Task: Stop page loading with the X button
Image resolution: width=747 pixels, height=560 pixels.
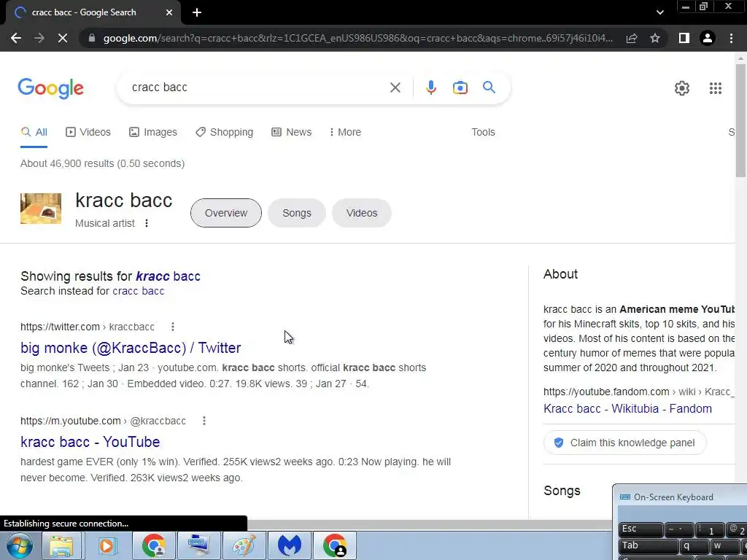Action: tap(63, 38)
